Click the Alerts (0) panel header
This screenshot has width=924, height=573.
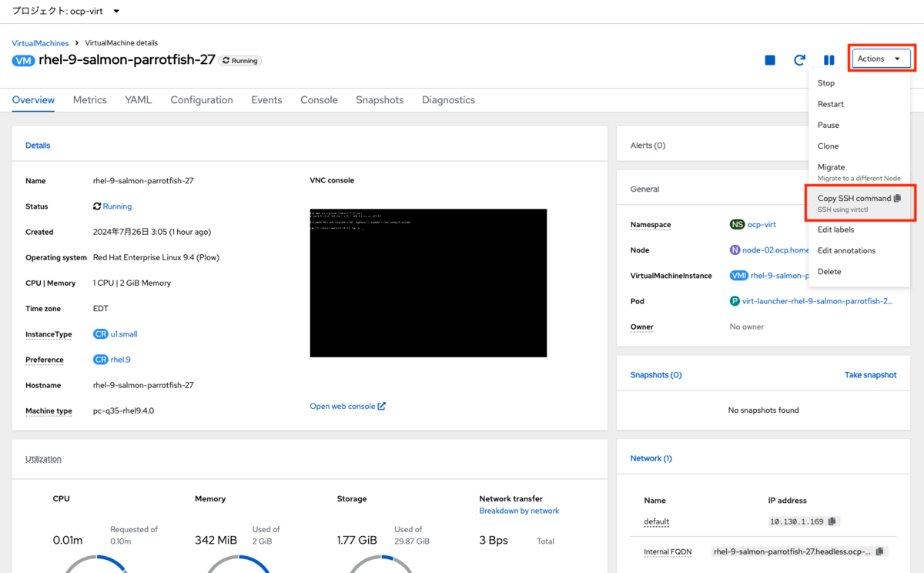pos(648,145)
